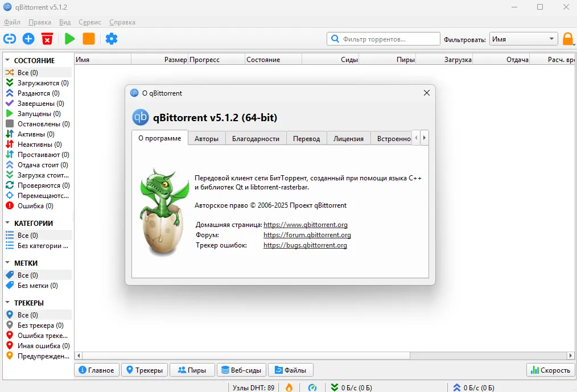Screen dimensions: 577x392
Task: Open the forum.qbittorrent.org link
Action: click(x=307, y=235)
